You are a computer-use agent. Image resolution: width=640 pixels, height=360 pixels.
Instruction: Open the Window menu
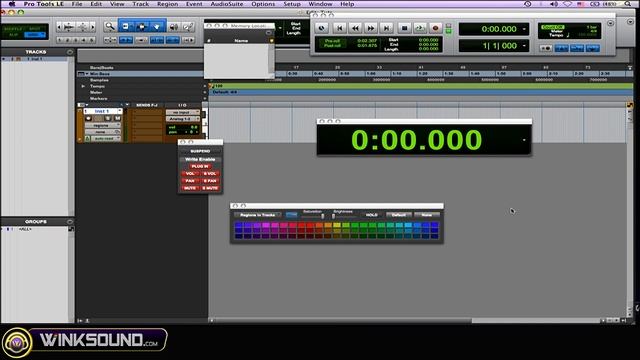320,4
